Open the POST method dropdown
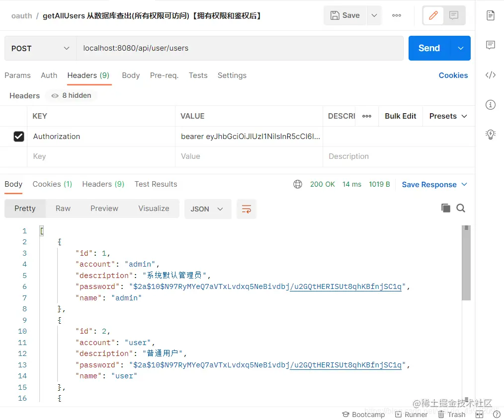Viewport: 504px width, 420px height. point(40,48)
